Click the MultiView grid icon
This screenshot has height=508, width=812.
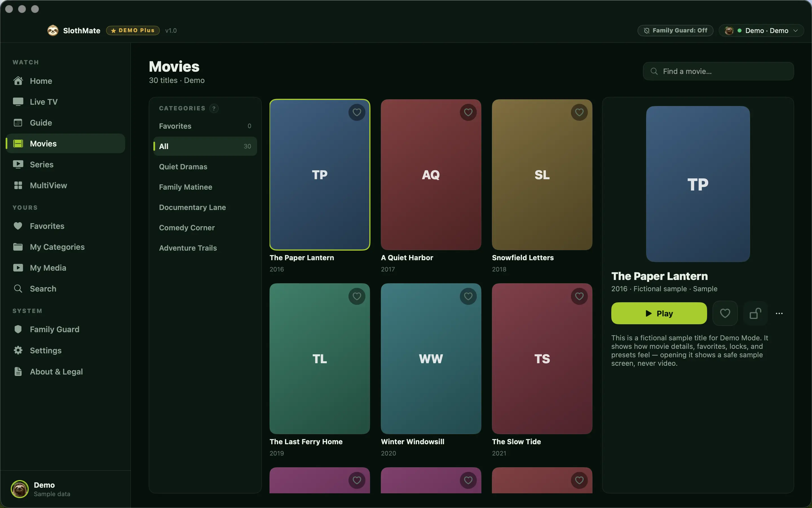[x=18, y=185]
